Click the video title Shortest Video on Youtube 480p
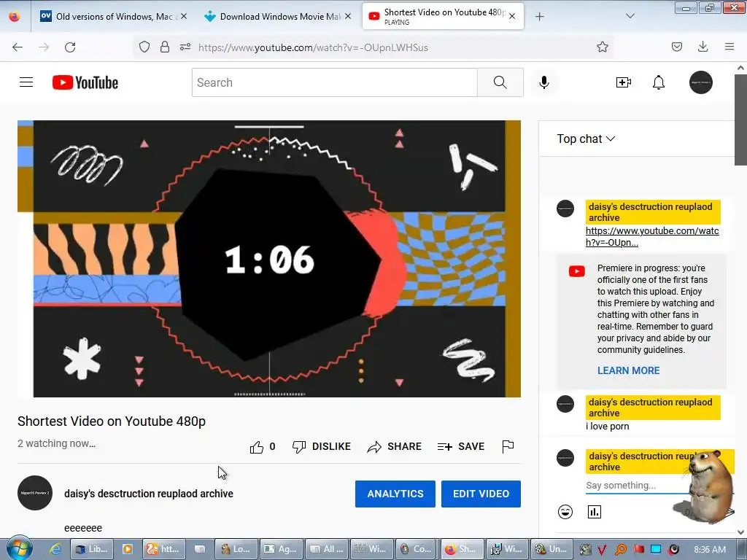The height and width of the screenshot is (560, 747). tap(112, 421)
